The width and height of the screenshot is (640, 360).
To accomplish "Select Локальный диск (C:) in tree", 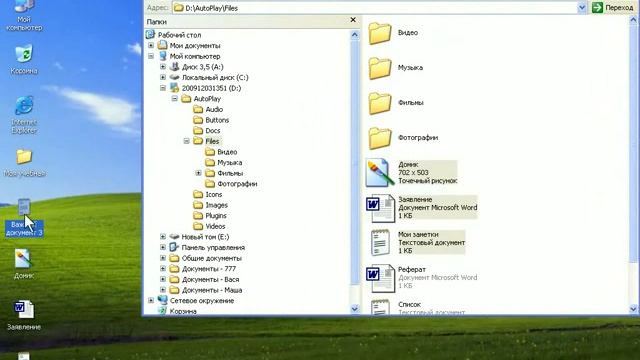I will (x=215, y=77).
